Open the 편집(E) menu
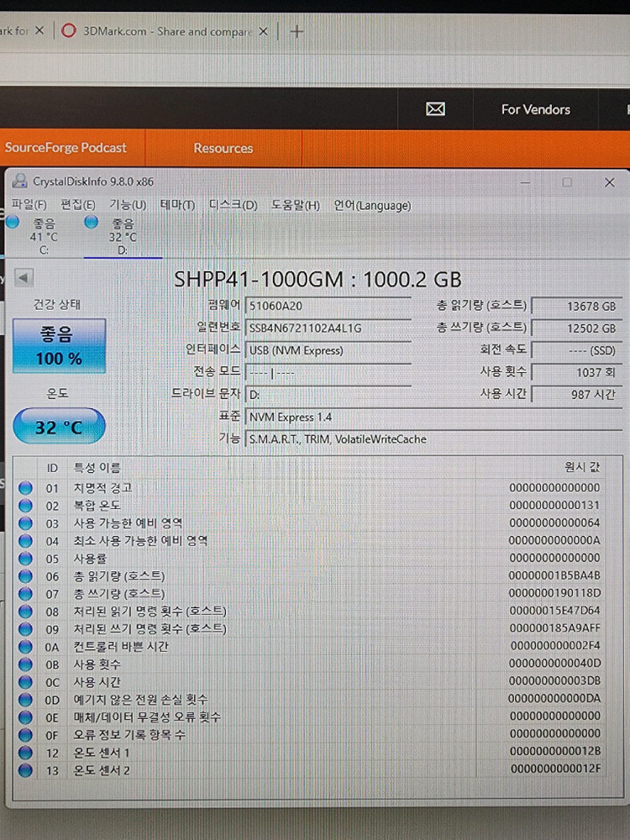630x840 pixels. tap(77, 205)
